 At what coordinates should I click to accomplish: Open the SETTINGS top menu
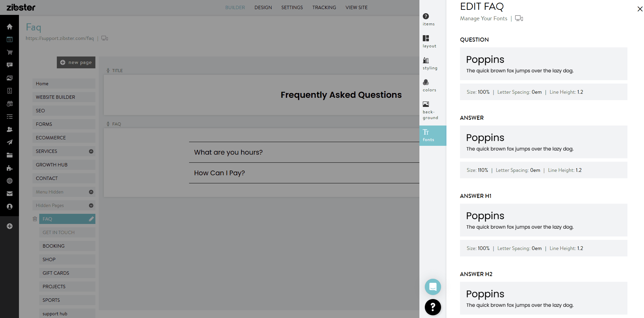pyautogui.click(x=292, y=7)
